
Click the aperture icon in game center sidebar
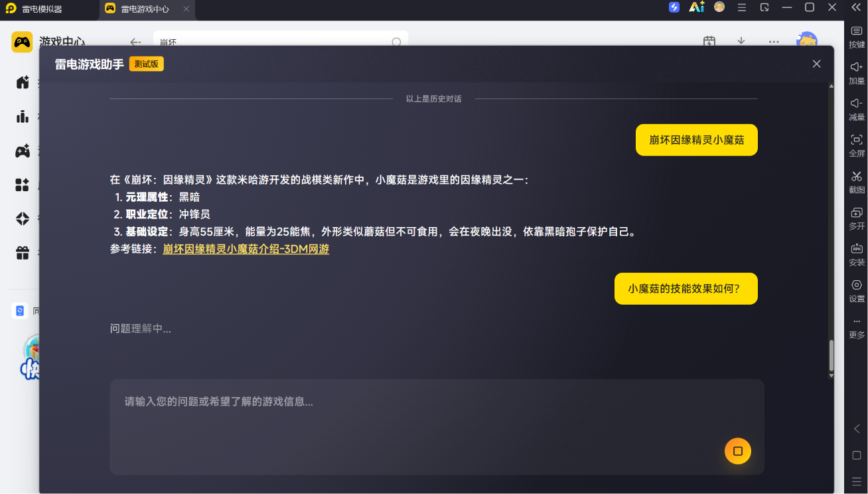(x=23, y=218)
